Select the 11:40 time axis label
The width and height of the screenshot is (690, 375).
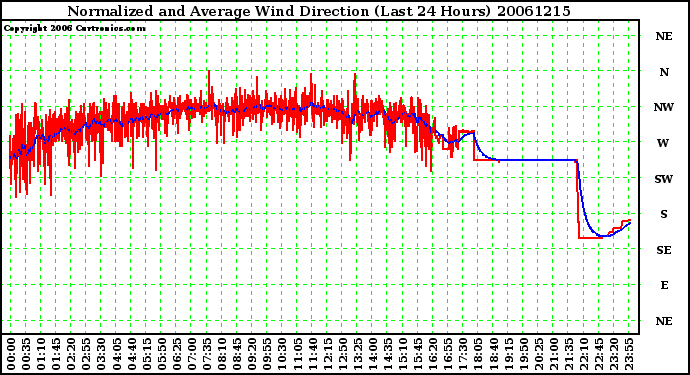click(x=312, y=354)
